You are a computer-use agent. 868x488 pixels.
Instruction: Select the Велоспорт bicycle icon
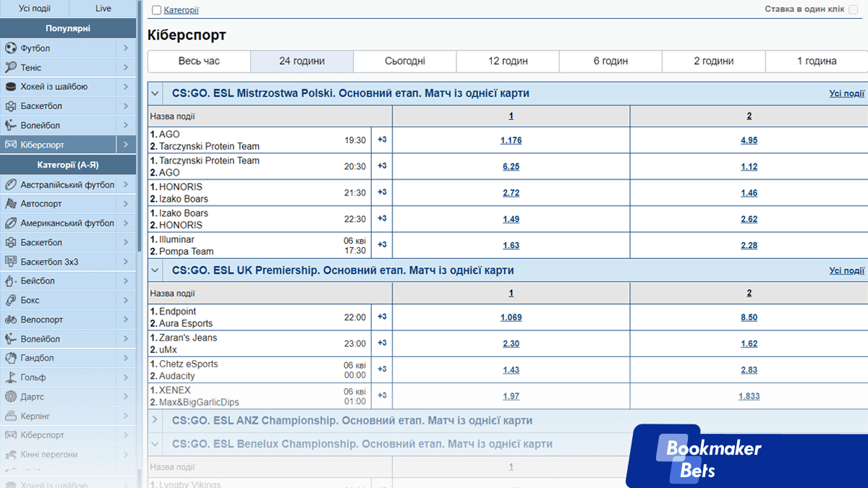(11, 320)
